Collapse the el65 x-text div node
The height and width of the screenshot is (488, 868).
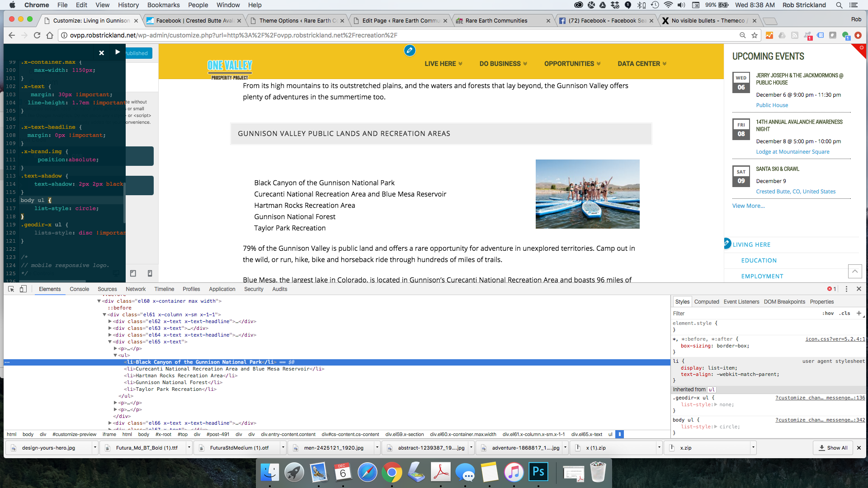[x=110, y=342]
